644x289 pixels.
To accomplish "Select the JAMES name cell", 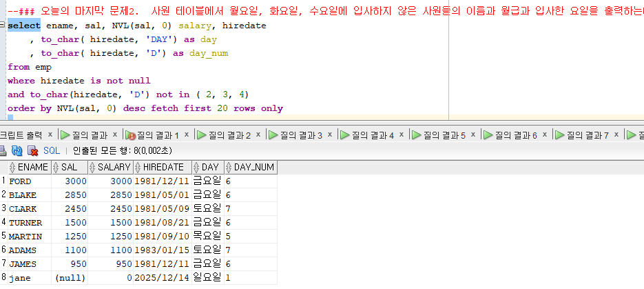I will 30,264.
